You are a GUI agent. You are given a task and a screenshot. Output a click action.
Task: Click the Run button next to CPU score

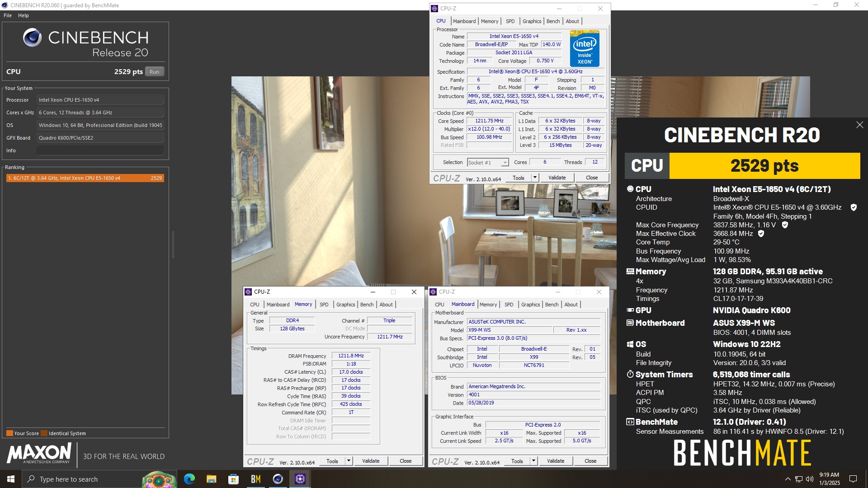(x=154, y=72)
